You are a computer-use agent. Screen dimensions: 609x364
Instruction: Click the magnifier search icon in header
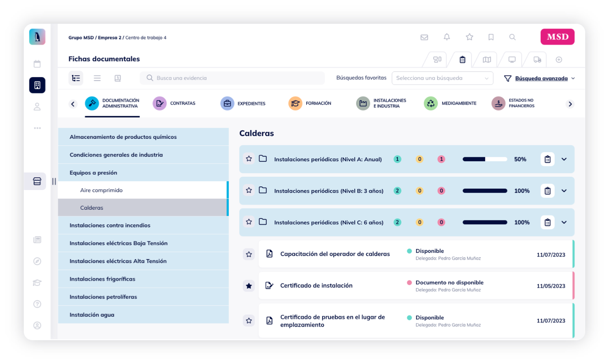pos(512,37)
